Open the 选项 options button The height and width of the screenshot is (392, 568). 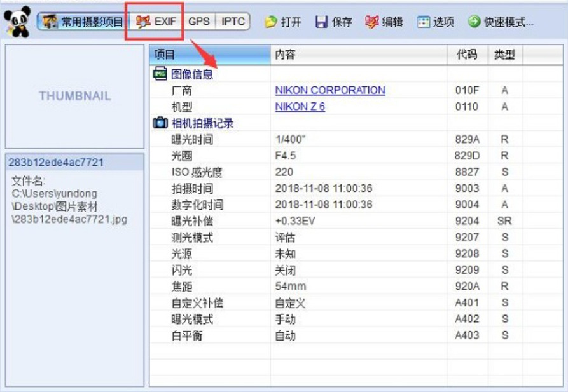point(436,22)
